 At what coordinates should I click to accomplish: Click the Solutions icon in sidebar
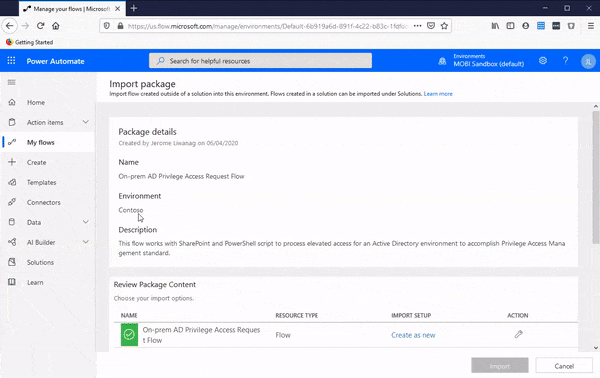coord(12,262)
